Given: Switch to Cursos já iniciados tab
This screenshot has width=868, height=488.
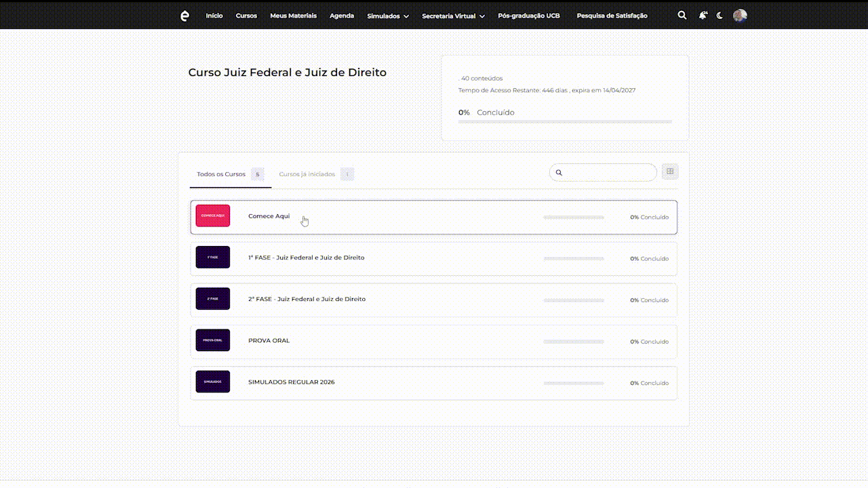Looking at the screenshot, I should (x=307, y=174).
